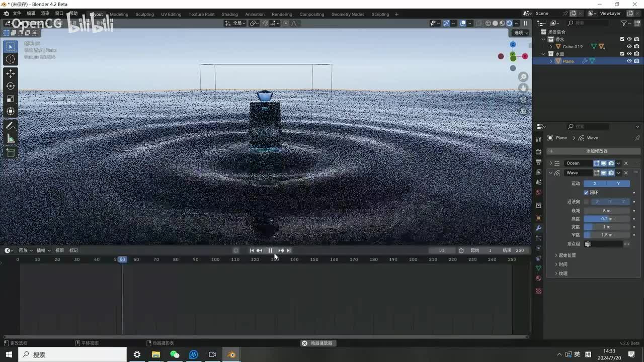Open the 文件 File menu
Screen dimensions: 644x362
[17, 14]
